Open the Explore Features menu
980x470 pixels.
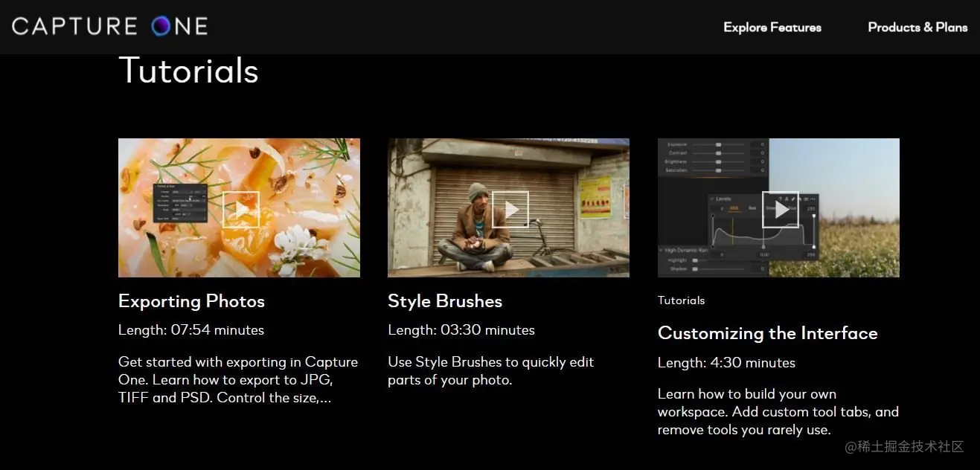772,28
